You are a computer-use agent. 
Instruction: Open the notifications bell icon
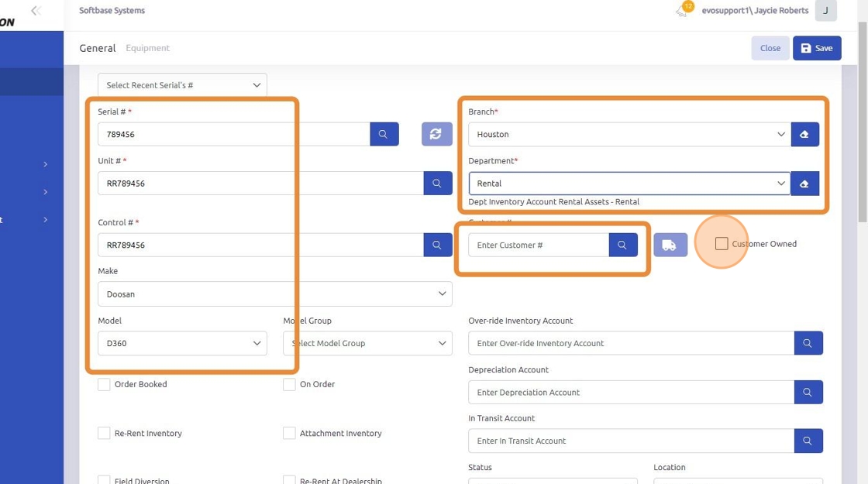683,11
